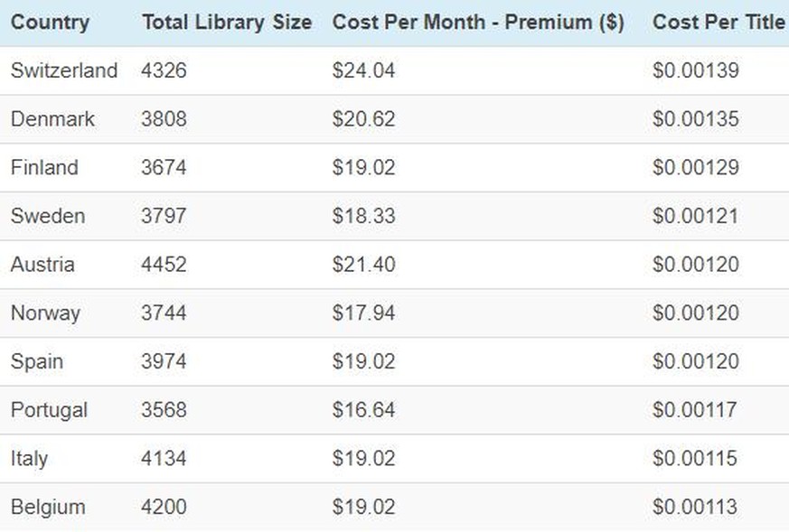
Task: Click Switzerland's premium cost $24.04
Action: coord(363,70)
